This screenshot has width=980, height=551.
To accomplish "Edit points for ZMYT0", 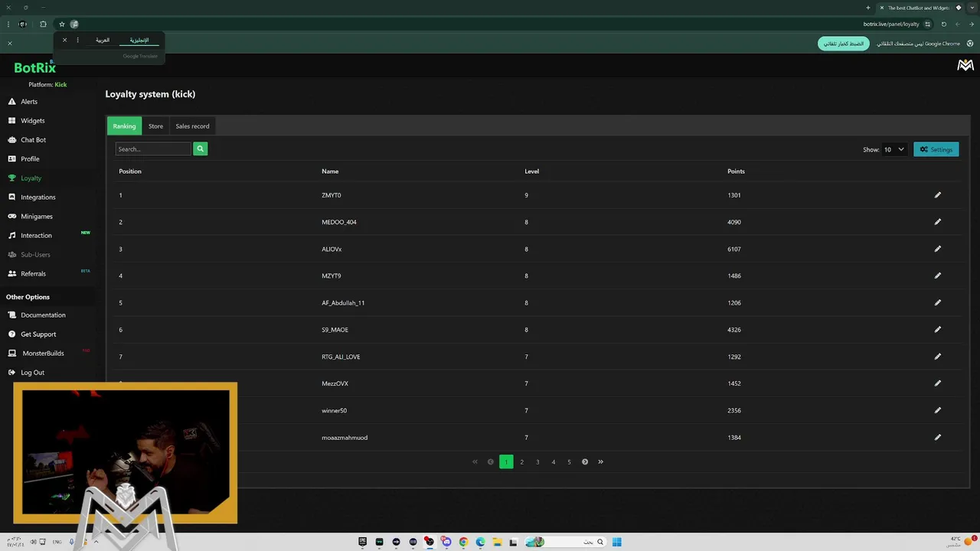I will pos(937,195).
